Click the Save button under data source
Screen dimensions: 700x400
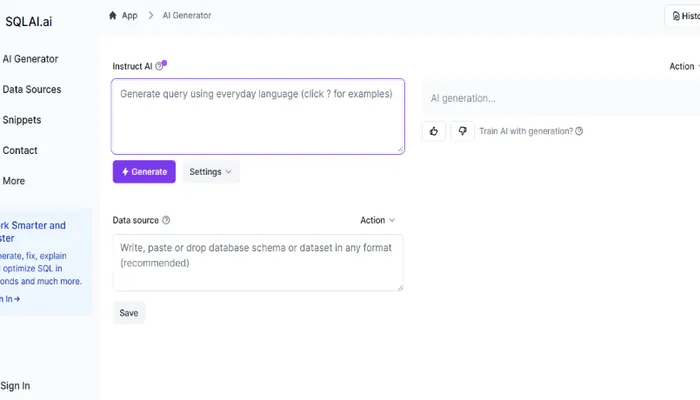click(129, 313)
